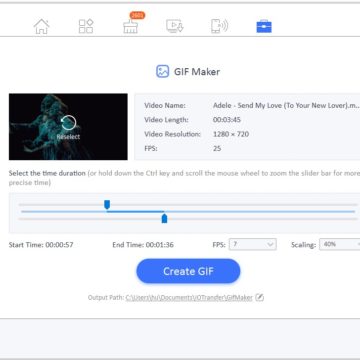Click the video length value 00:03:45
360x360 pixels.
point(227,120)
